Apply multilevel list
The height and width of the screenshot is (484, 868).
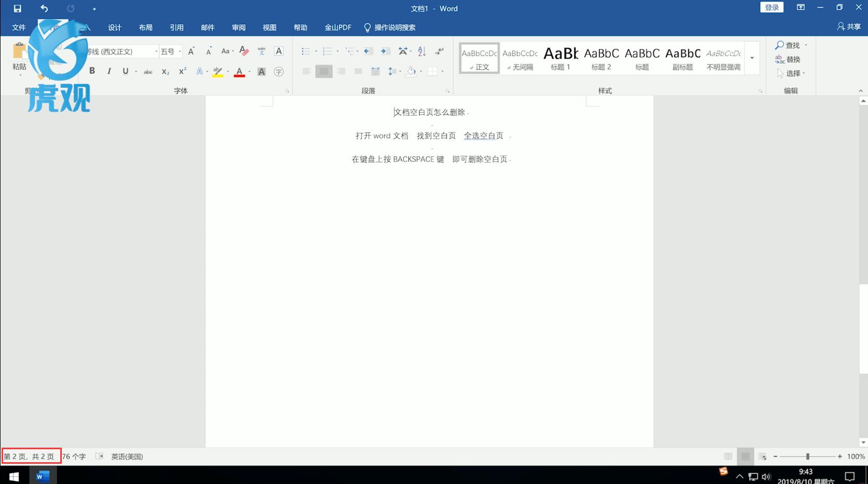[350, 51]
